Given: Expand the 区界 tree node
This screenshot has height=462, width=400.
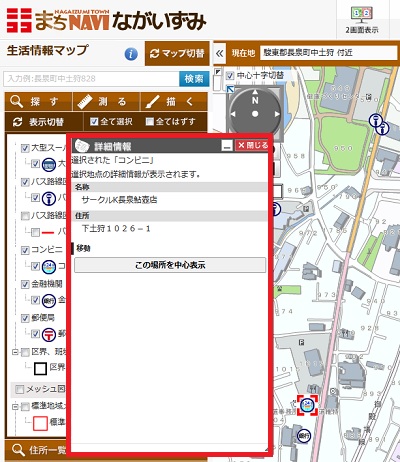Looking at the screenshot, I should click(x=15, y=352).
